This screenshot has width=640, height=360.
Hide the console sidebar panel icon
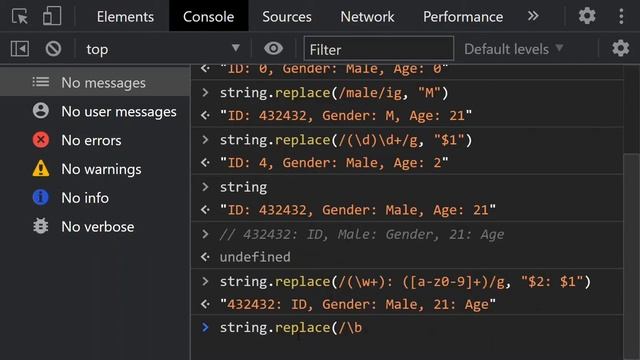pos(20,49)
